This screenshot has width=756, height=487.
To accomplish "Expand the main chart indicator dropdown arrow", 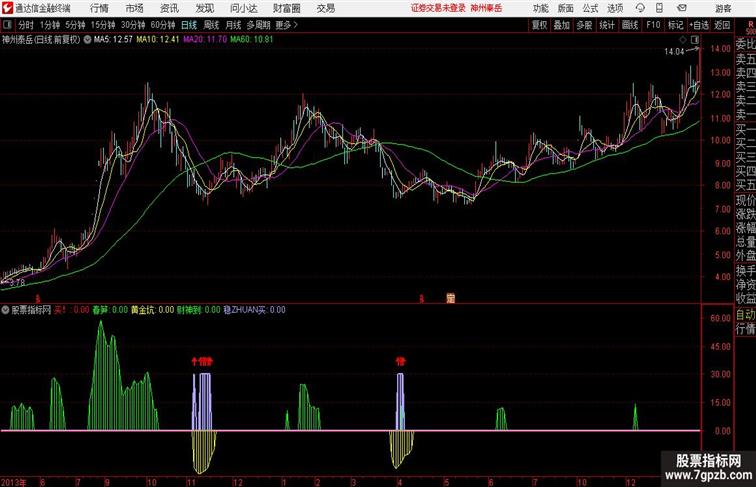I will click(x=87, y=40).
